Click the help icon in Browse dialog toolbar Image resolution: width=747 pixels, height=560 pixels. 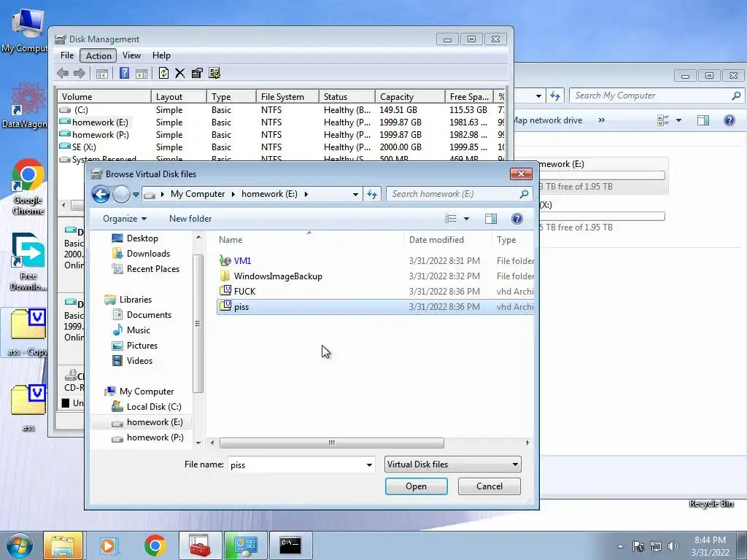click(517, 219)
